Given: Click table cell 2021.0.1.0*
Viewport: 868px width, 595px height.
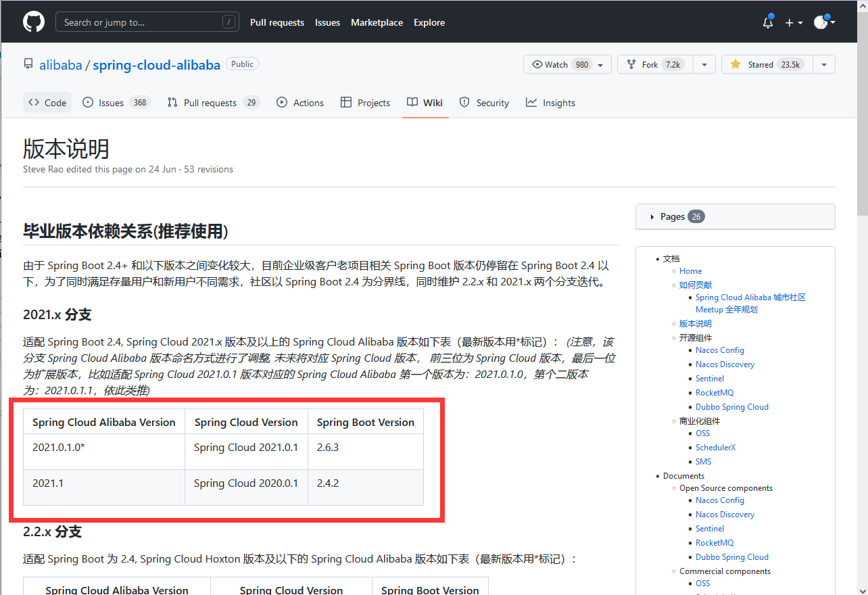Looking at the screenshot, I should point(104,452).
